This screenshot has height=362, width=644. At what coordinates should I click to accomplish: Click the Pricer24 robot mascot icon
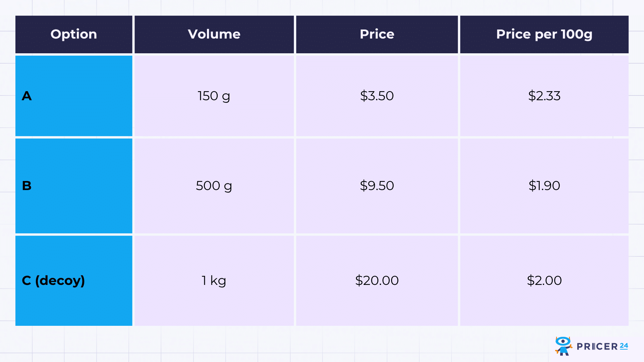coord(563,346)
